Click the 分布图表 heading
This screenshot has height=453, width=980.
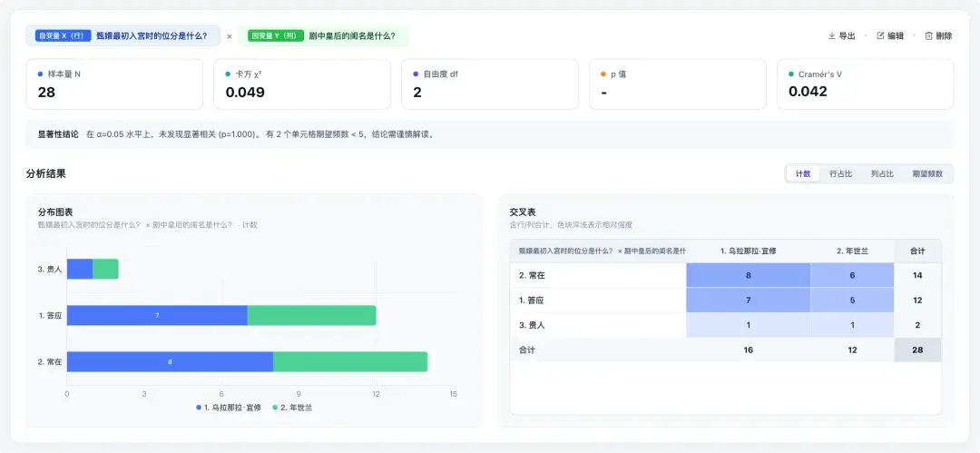click(x=55, y=212)
